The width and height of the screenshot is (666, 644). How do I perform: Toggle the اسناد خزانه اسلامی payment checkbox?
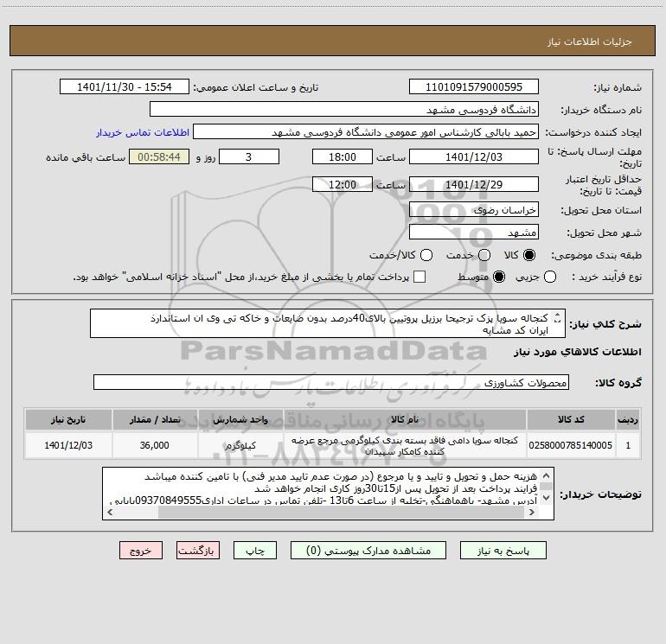(x=419, y=277)
